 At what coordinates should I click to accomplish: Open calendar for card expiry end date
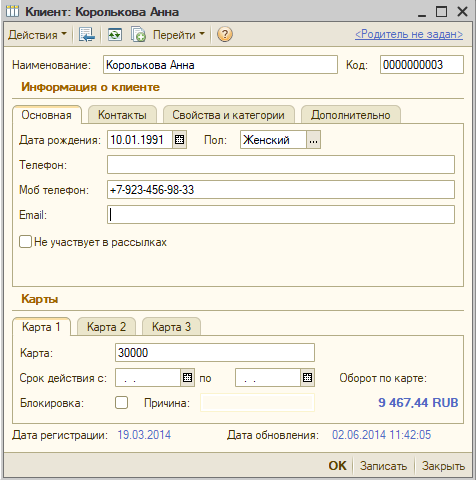point(308,378)
